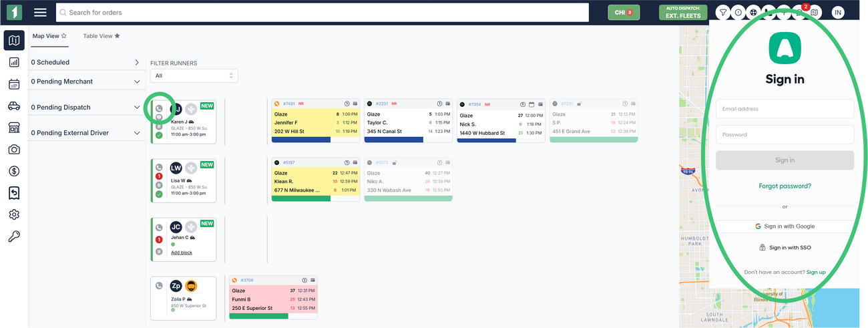Image resolution: width=868 pixels, height=328 pixels.
Task: Favorite Table View with its star
Action: point(118,36)
